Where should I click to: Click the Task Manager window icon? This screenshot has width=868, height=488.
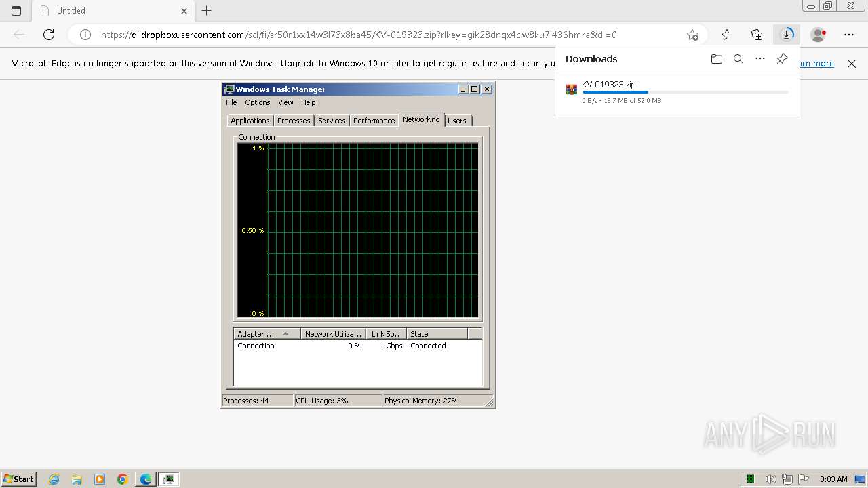coord(229,89)
